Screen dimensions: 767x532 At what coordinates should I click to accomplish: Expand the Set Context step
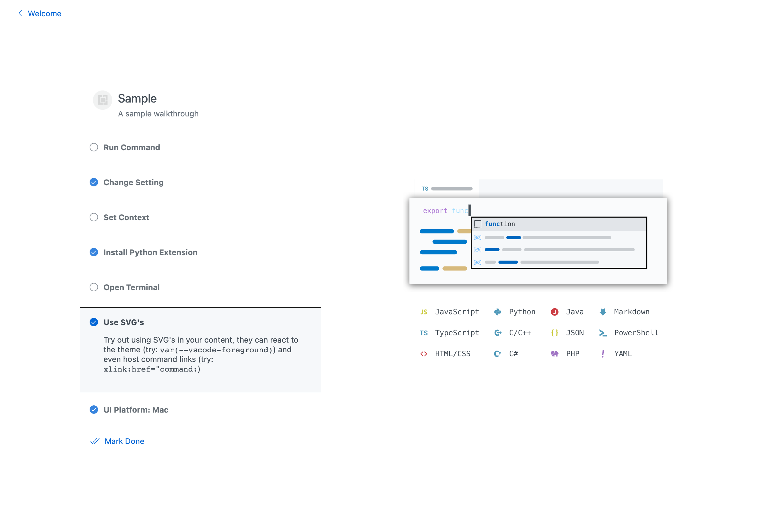point(126,217)
